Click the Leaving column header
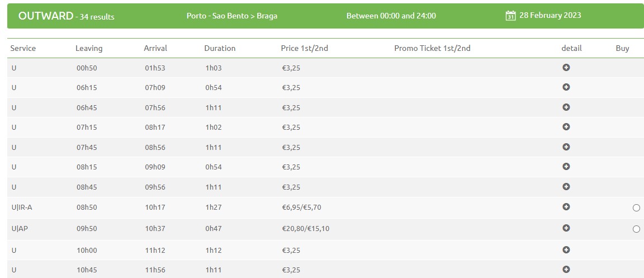644x278 pixels. (89, 48)
